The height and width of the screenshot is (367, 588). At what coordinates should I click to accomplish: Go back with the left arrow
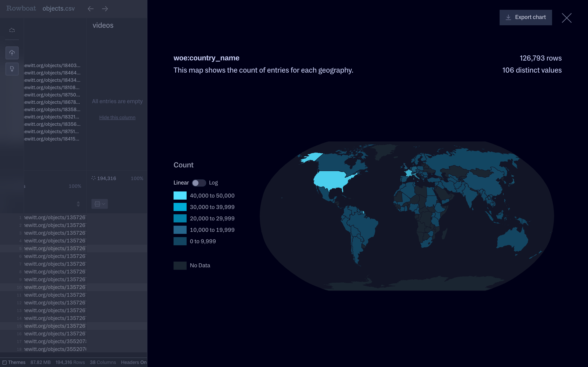(x=91, y=9)
